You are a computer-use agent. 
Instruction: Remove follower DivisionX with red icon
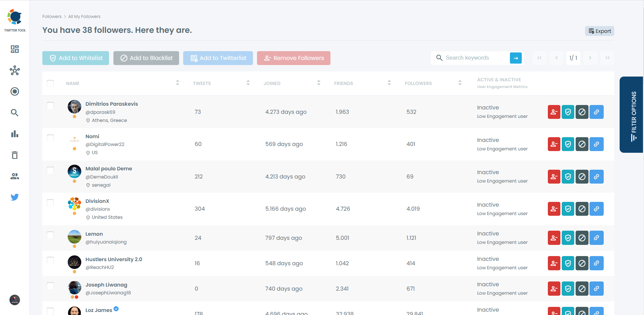click(x=554, y=209)
